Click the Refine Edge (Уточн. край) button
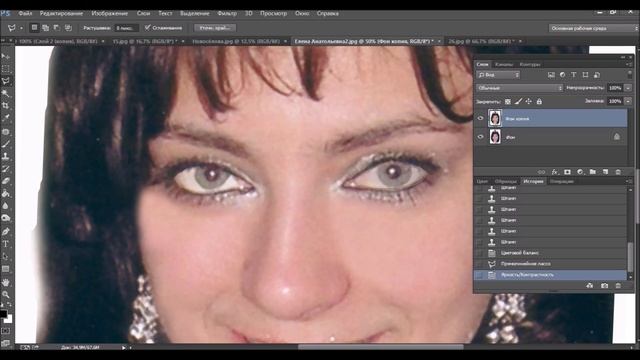Screen dimensions: 640x360 [215, 28]
